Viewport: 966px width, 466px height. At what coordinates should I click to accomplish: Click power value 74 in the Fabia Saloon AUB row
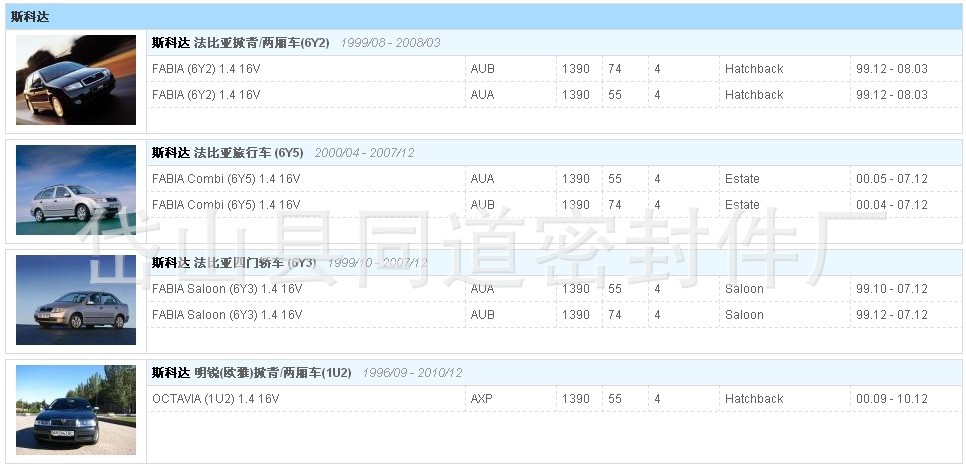click(615, 314)
